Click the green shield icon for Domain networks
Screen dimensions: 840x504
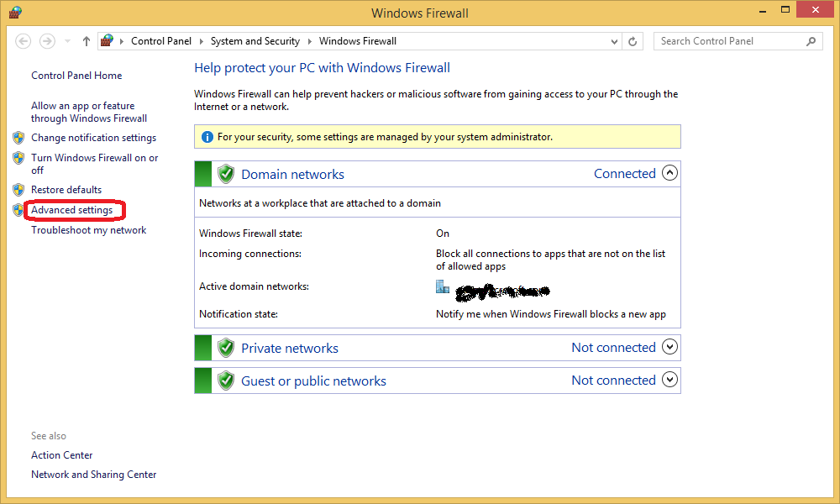point(226,174)
